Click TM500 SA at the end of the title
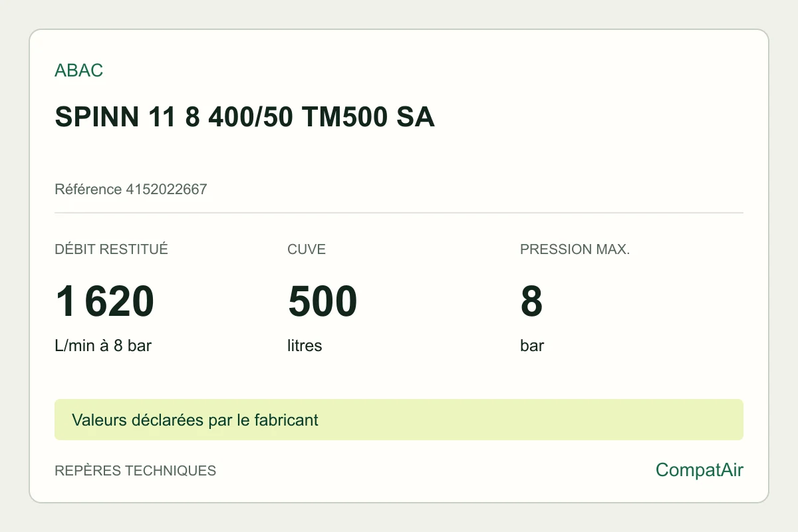 (368, 118)
